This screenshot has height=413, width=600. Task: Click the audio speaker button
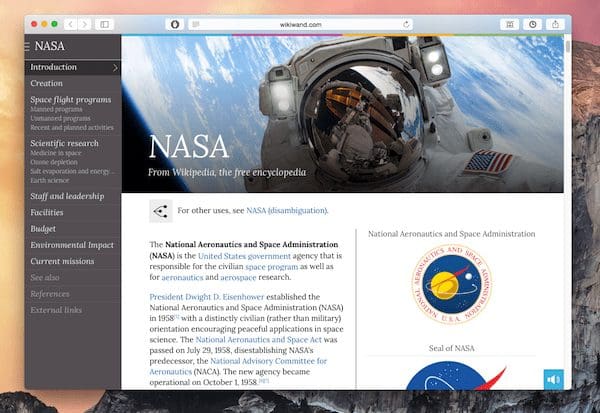[x=554, y=379]
